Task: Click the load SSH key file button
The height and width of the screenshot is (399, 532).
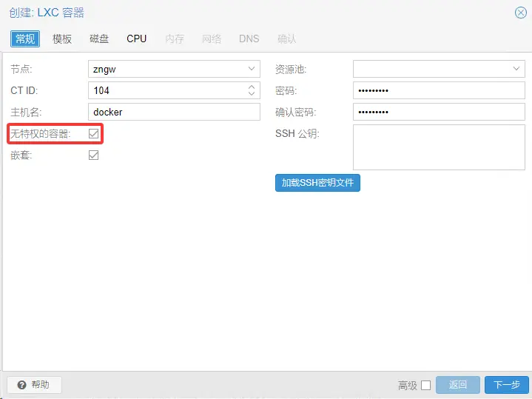Action: click(317, 182)
